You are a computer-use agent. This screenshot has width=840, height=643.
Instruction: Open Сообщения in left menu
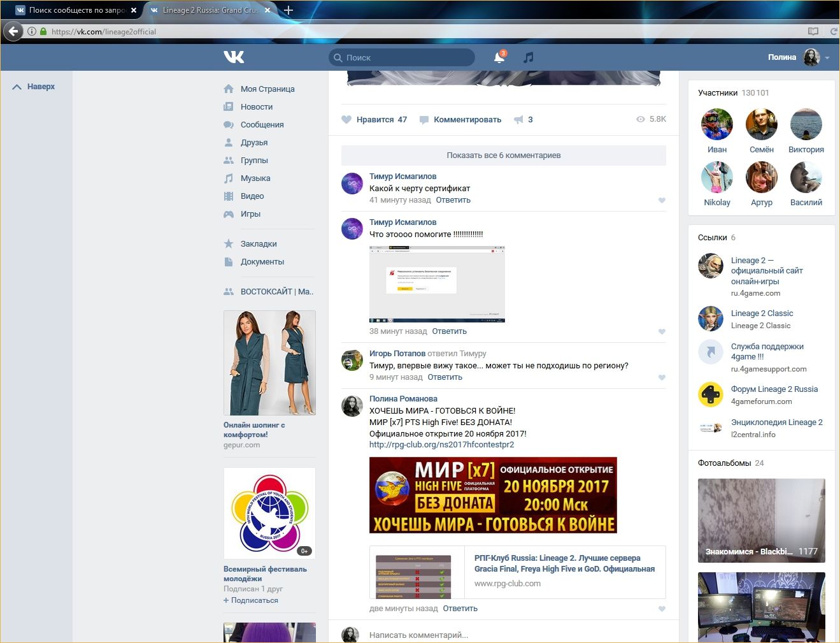[262, 125]
